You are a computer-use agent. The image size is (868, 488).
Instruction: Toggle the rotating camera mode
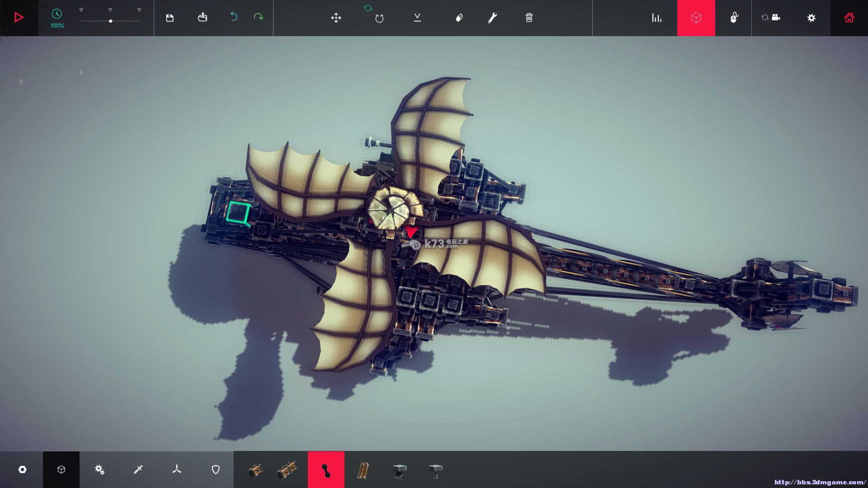coord(771,18)
